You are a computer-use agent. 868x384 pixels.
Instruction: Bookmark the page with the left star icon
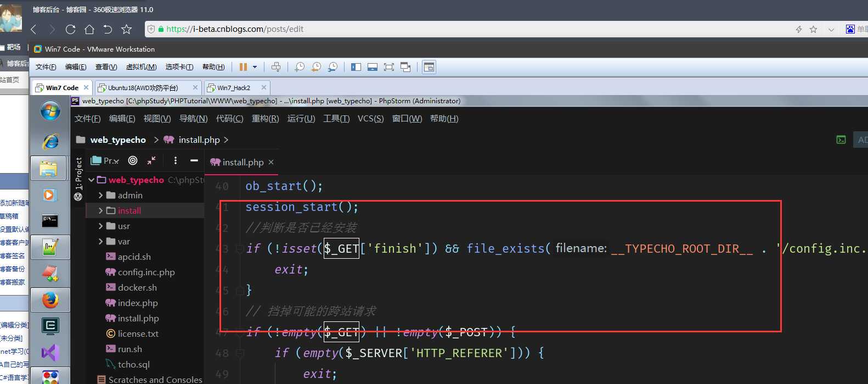pos(126,29)
